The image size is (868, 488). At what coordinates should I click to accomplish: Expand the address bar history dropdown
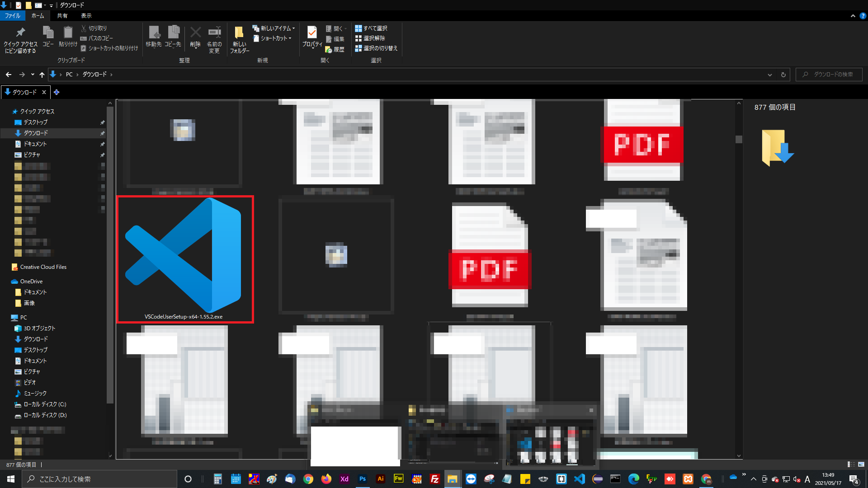pyautogui.click(x=769, y=75)
